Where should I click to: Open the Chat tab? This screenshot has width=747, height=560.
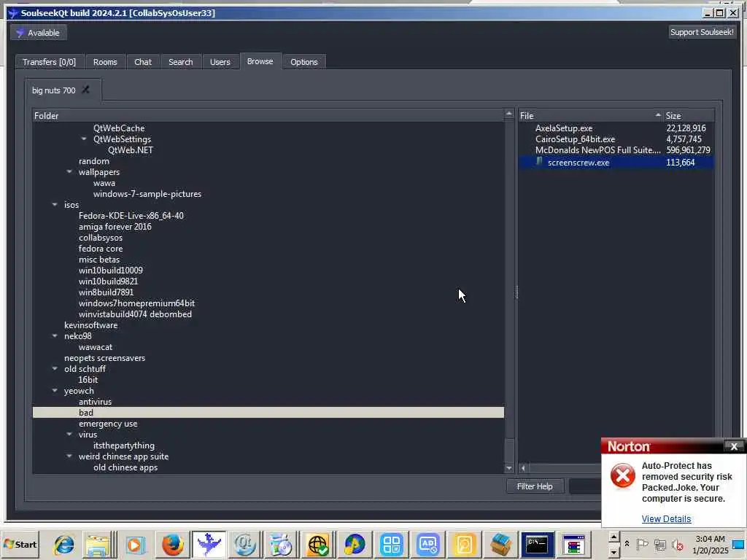point(143,62)
